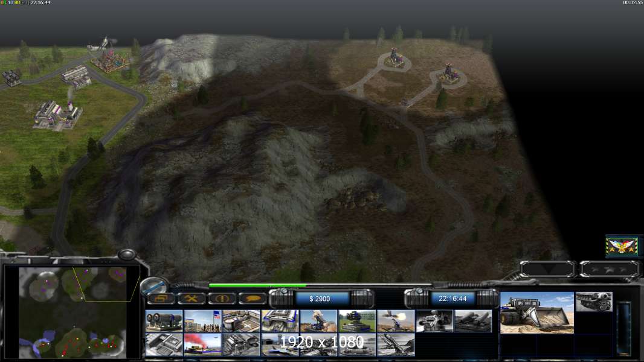The height and width of the screenshot is (362, 644).
Task: Click the round radar toggle above options
Action: click(153, 286)
